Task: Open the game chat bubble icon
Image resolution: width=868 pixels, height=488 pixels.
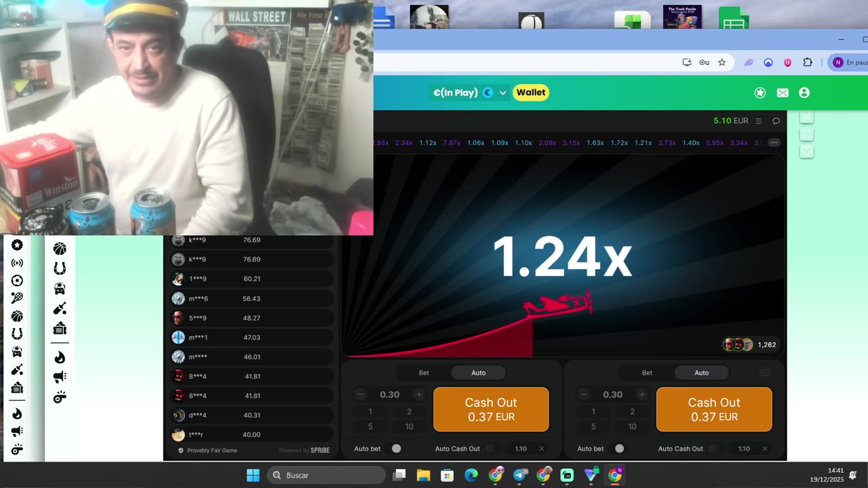Action: 776,121
